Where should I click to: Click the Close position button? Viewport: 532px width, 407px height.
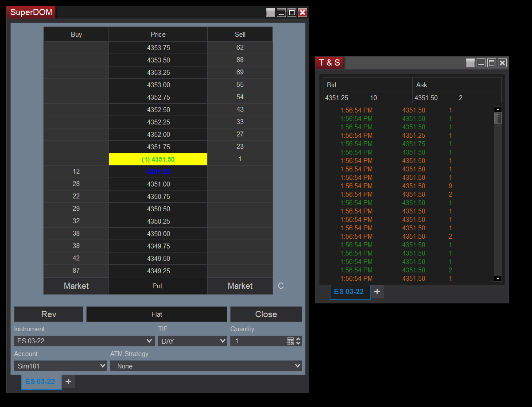click(x=266, y=314)
